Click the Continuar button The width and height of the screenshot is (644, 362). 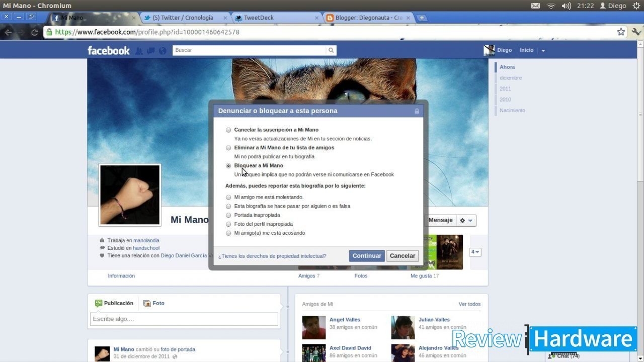367,256
